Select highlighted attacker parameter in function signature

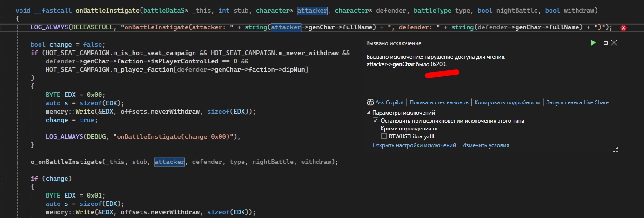coord(312,10)
